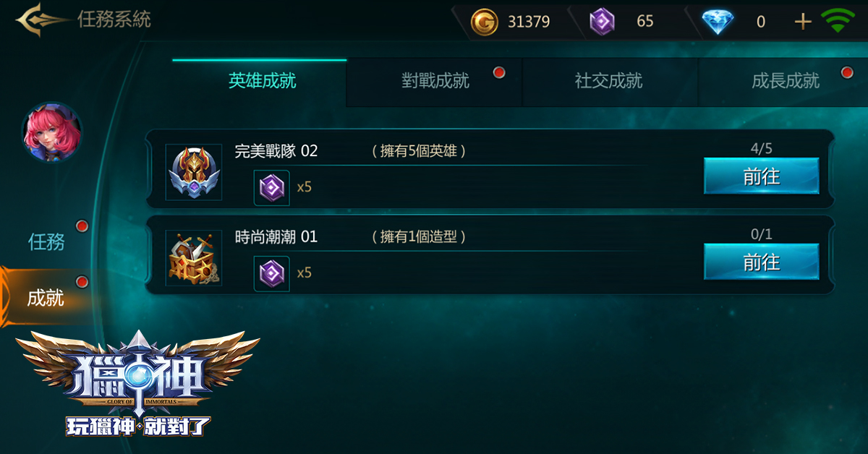This screenshot has height=454, width=868.
Task: Tap the helmet badge icon for 完美戰隊 02
Action: click(193, 172)
